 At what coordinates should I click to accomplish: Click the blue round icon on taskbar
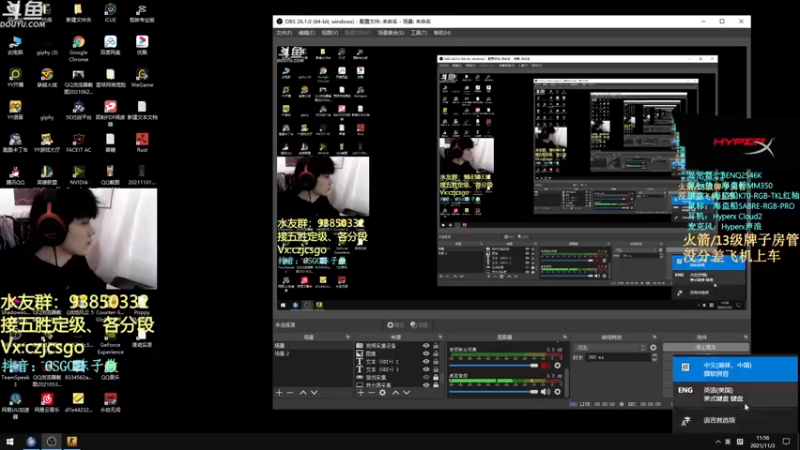tap(31, 441)
